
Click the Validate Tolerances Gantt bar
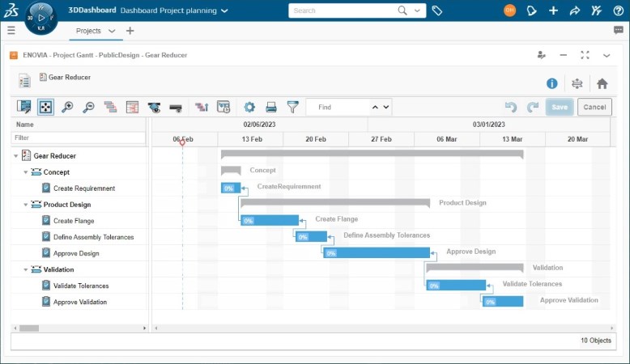[456, 286]
